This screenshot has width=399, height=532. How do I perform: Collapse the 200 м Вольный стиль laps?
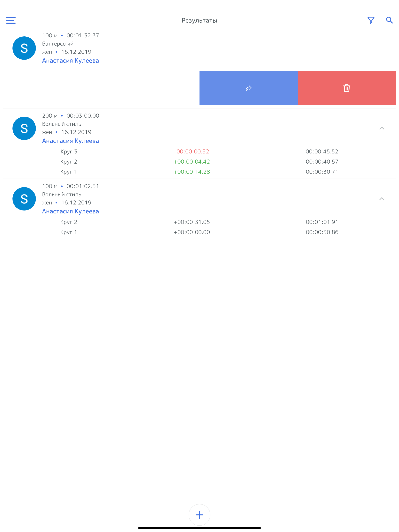pyautogui.click(x=382, y=128)
